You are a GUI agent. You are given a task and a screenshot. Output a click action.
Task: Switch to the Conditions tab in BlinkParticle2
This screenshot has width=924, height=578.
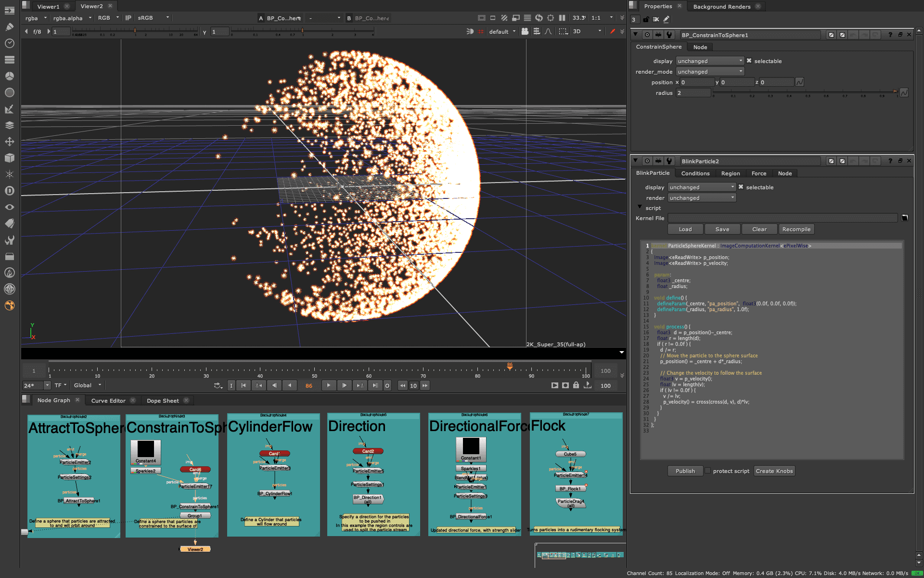[695, 173]
